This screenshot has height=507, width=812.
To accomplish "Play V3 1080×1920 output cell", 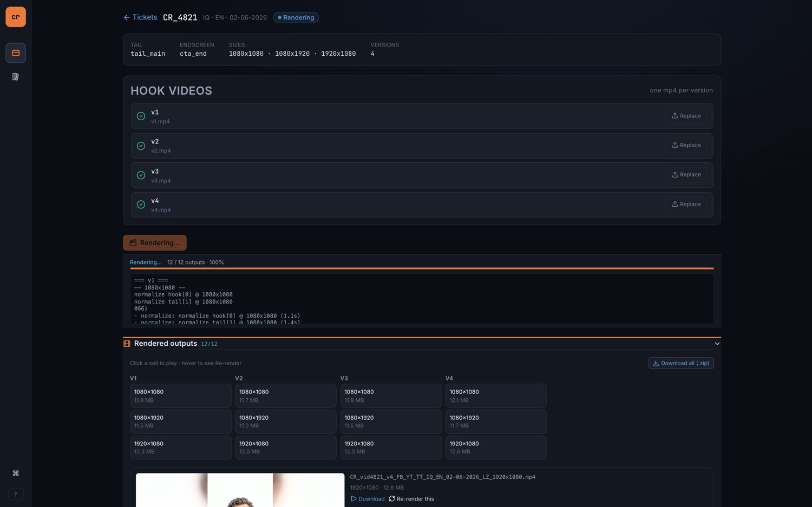I will tap(391, 422).
